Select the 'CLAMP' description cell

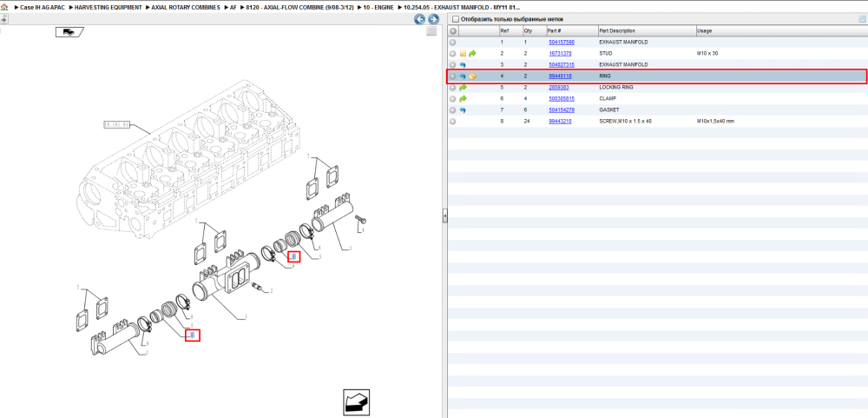click(608, 99)
